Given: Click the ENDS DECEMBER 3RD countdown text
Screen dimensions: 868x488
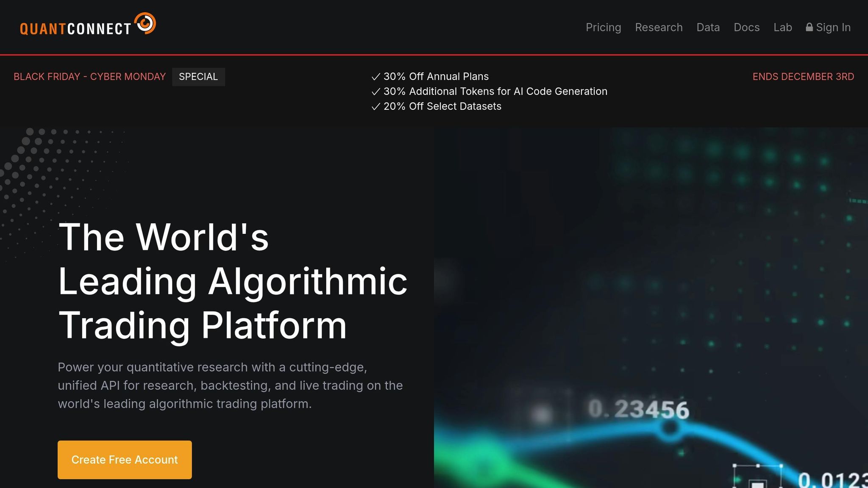Looking at the screenshot, I should point(803,77).
